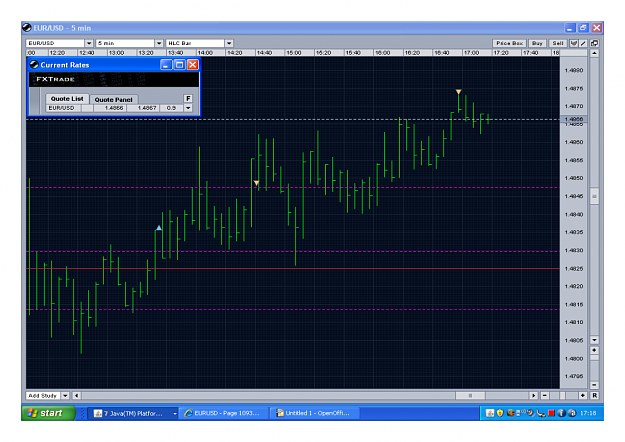Screen dimensions: 625x442
Task: Click the F button in Current Rates
Action: [x=188, y=98]
